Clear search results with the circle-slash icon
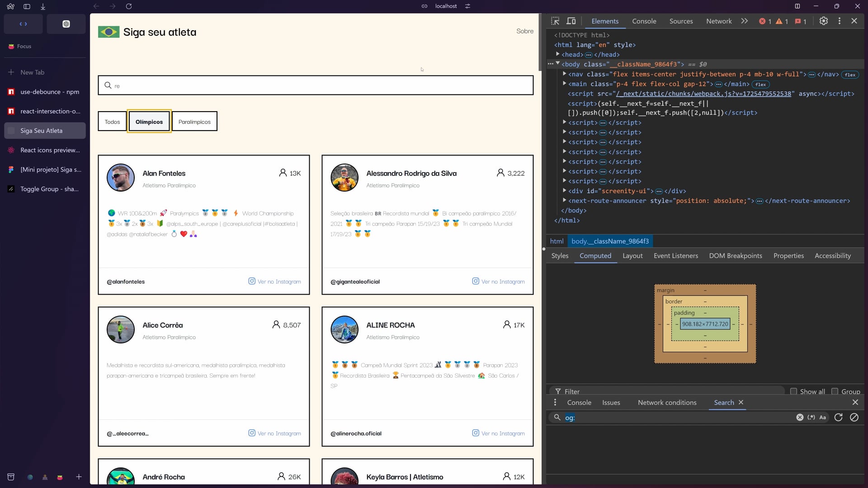The image size is (868, 488). 854,418
